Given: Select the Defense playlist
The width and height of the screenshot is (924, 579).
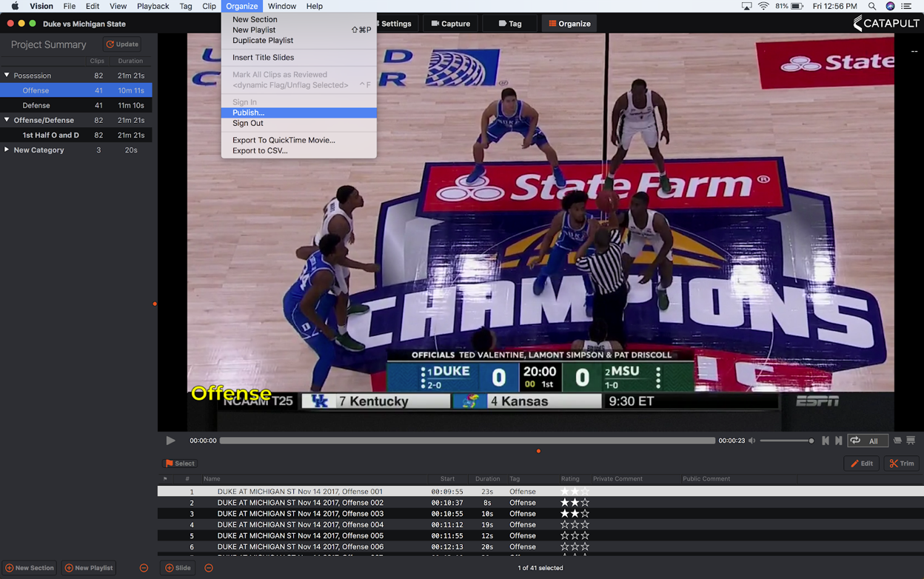Looking at the screenshot, I should click(x=76, y=105).
